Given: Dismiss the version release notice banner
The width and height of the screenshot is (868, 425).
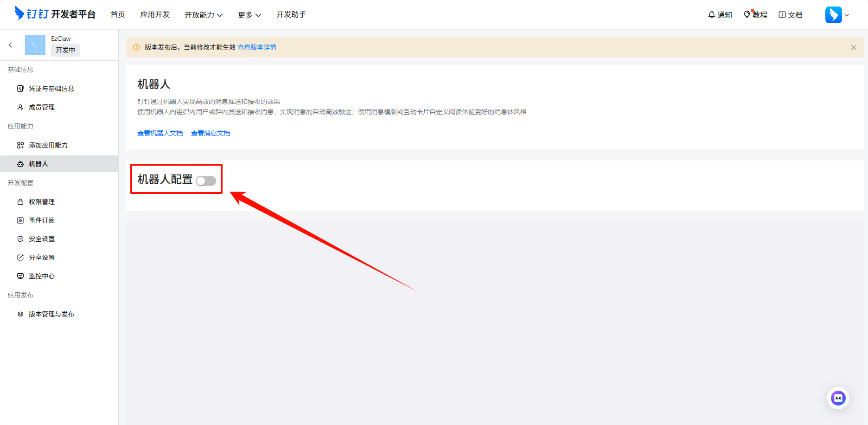Looking at the screenshot, I should pyautogui.click(x=853, y=47).
